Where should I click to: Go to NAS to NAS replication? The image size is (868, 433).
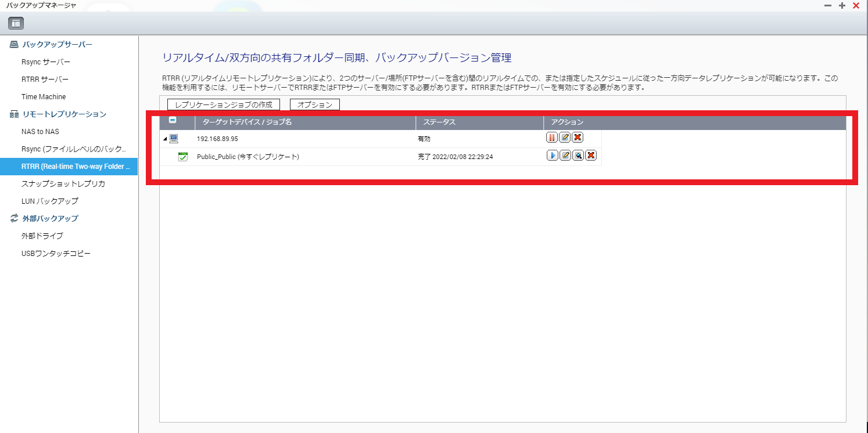tap(40, 132)
